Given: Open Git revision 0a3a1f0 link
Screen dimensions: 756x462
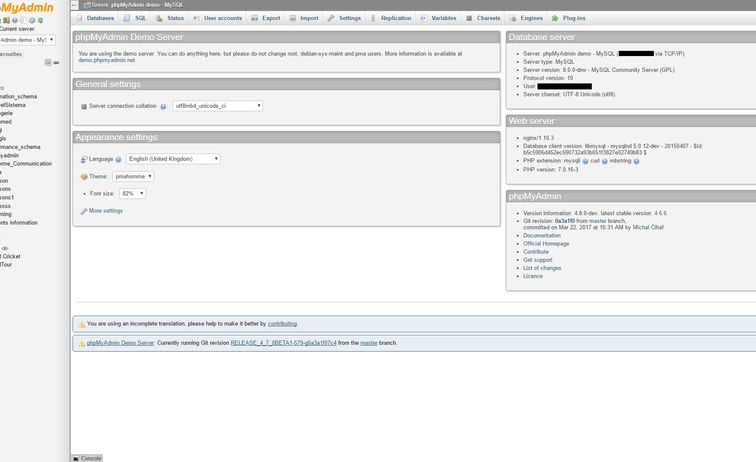Looking at the screenshot, I should pyautogui.click(x=565, y=221).
